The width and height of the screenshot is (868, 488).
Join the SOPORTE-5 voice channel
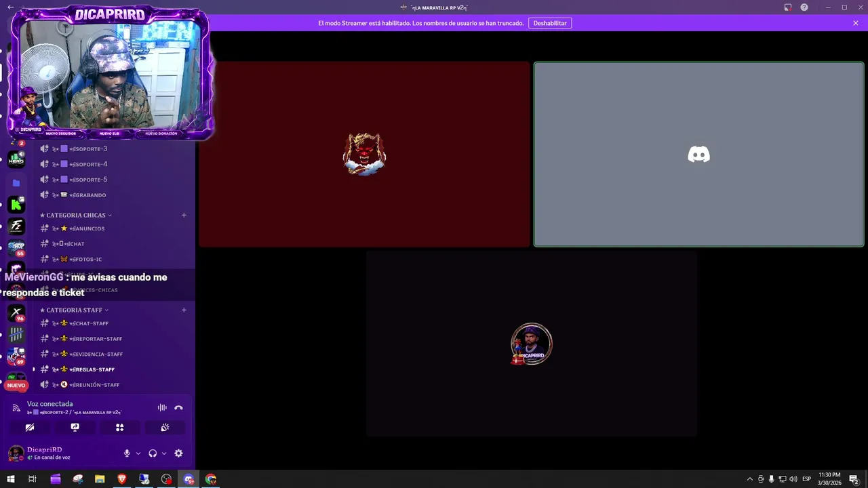[113, 180]
